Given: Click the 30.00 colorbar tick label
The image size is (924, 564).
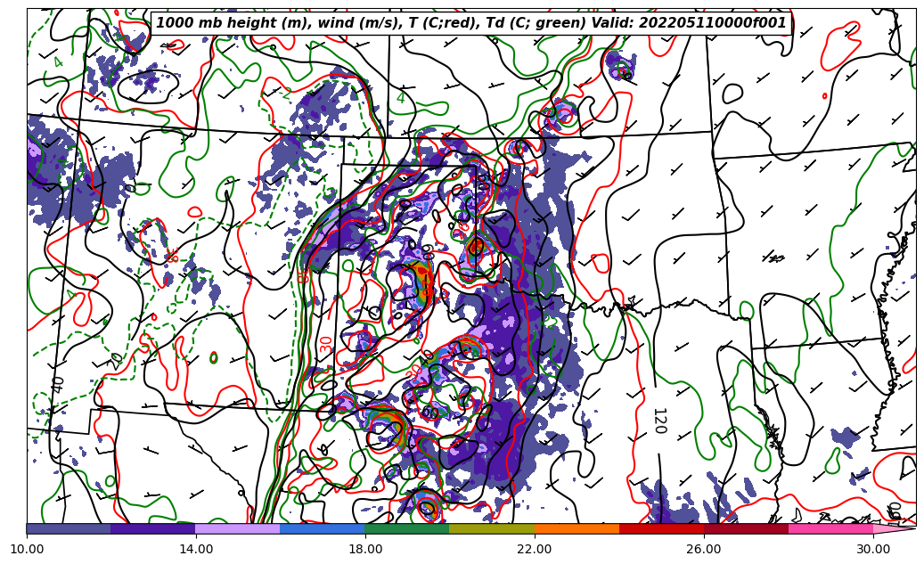Looking at the screenshot, I should 873,549.
